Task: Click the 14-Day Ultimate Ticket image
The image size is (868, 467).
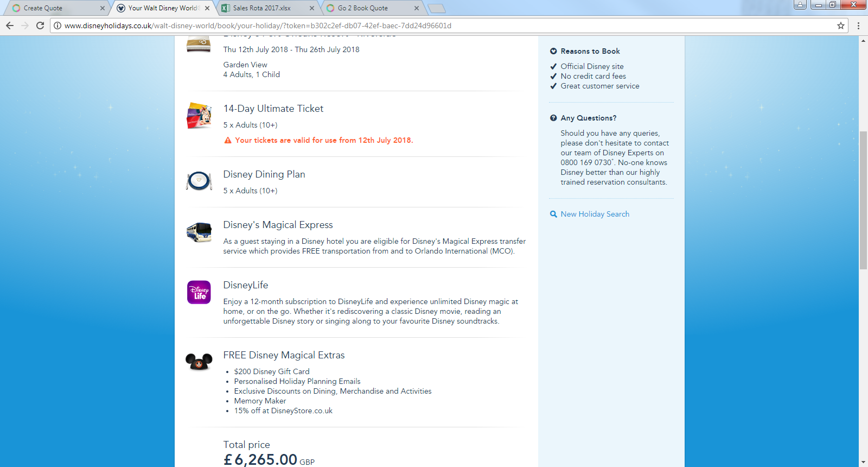Action: (199, 115)
